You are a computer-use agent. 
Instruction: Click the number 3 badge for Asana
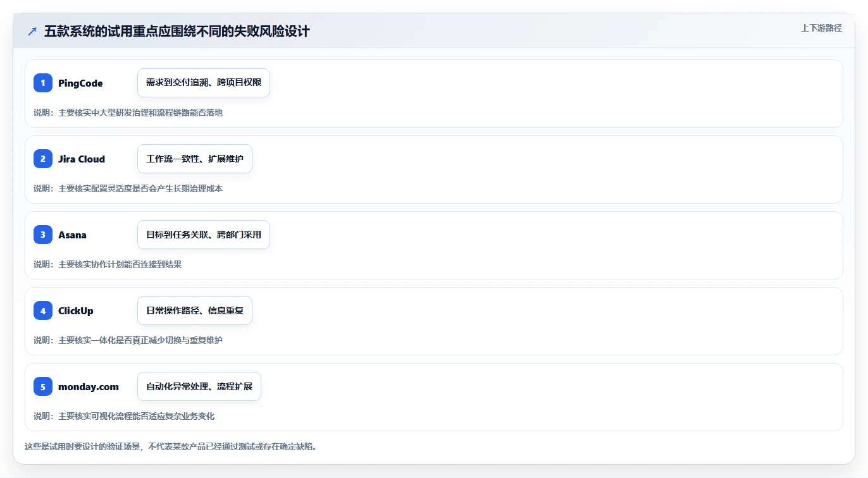pyautogui.click(x=43, y=235)
